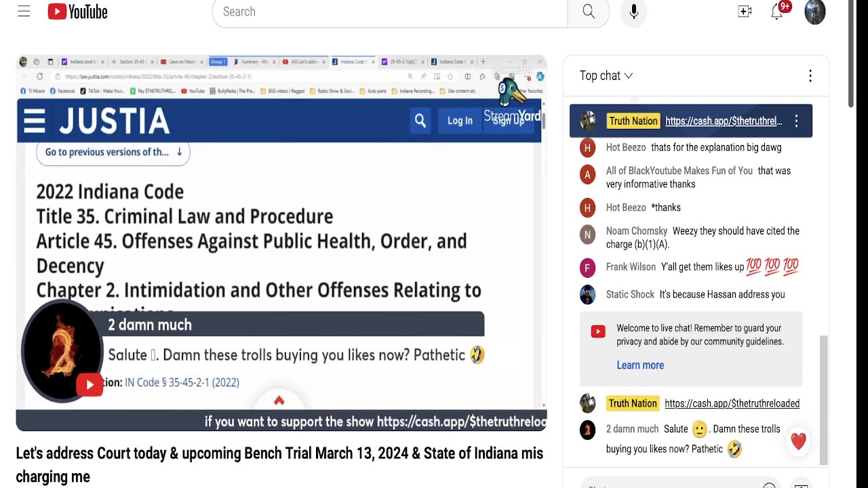Open the YouTube guide hamburger menu
Image resolution: width=868 pixels, height=488 pixels.
[x=24, y=12]
